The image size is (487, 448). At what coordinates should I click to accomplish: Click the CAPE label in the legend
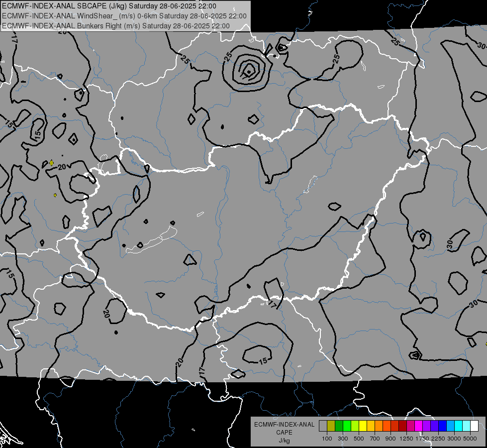(x=284, y=433)
